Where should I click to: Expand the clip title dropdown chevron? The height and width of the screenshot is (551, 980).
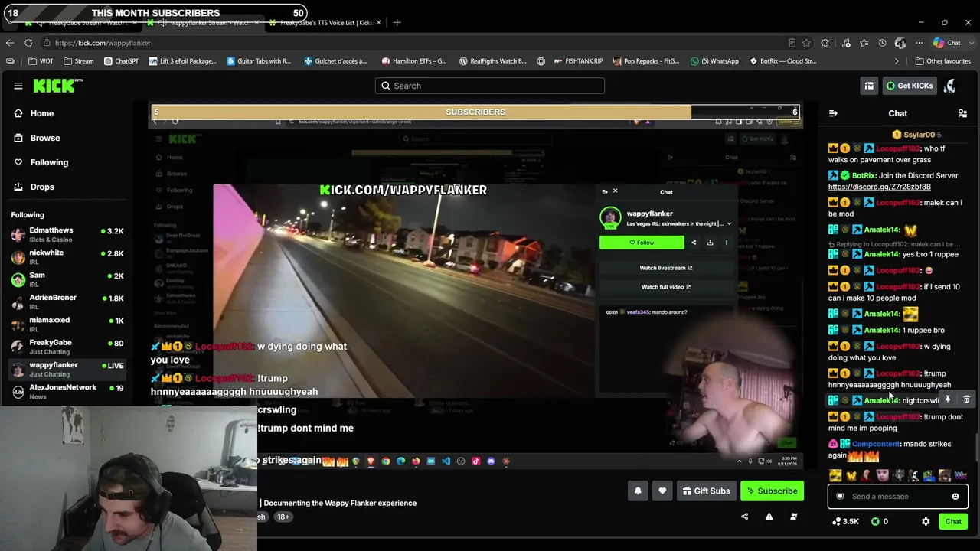729,224
